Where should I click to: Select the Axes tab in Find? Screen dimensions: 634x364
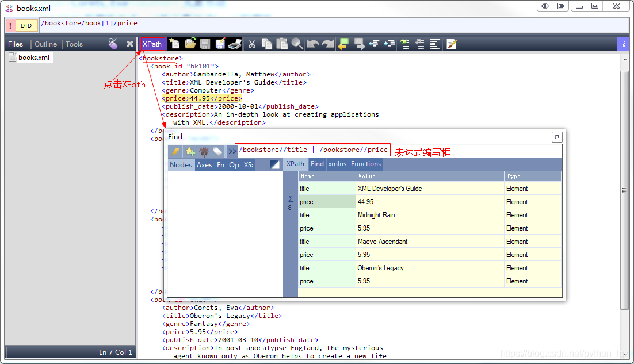[x=205, y=164]
